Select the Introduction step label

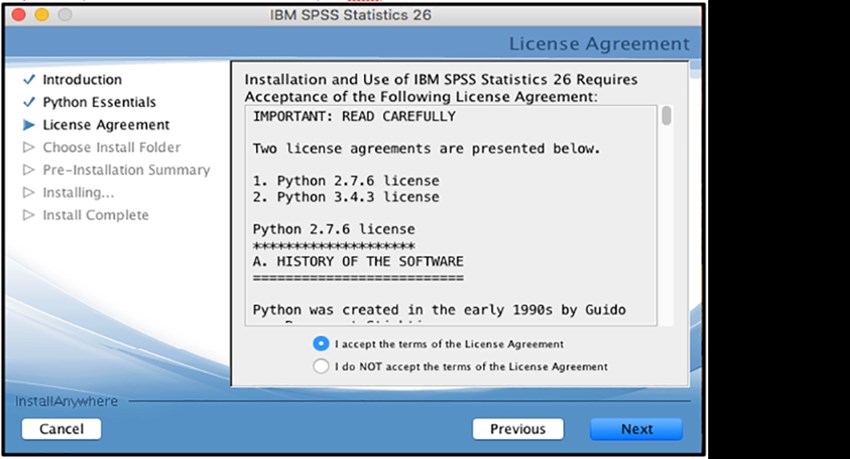82,80
